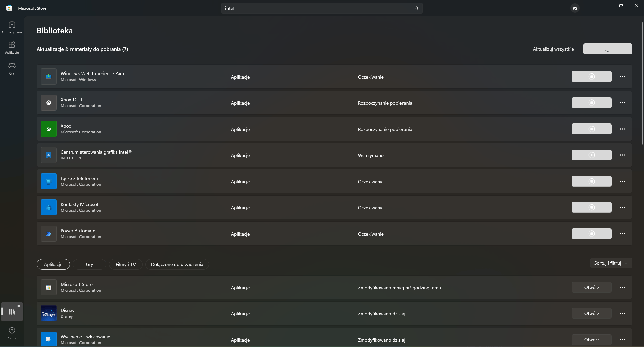Click the Windows Web Experience Pack icon

tap(49, 77)
